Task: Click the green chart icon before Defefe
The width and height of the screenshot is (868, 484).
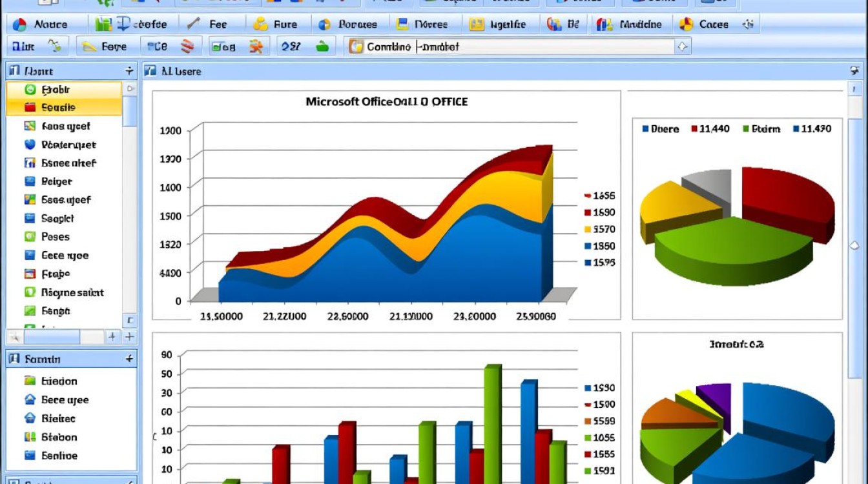Action: pyautogui.click(x=103, y=25)
